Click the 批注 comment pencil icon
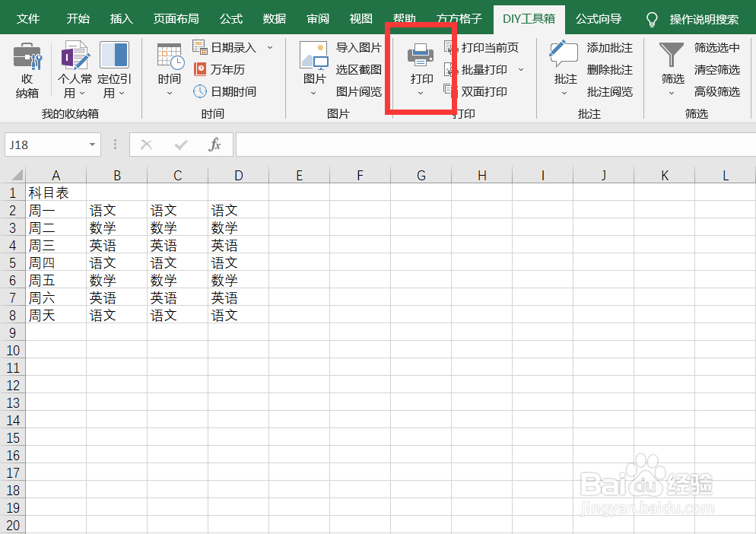 [563, 54]
